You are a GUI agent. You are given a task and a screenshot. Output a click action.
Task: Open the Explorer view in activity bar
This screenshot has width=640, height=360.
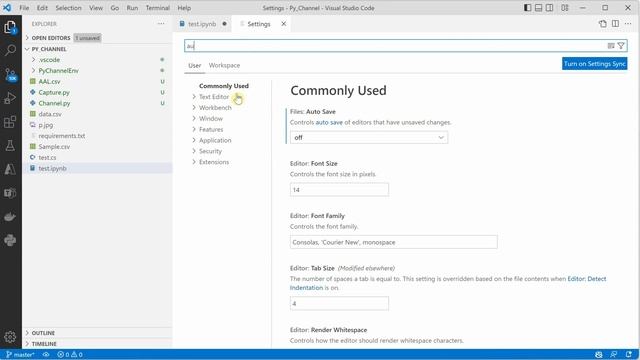pyautogui.click(x=10, y=28)
